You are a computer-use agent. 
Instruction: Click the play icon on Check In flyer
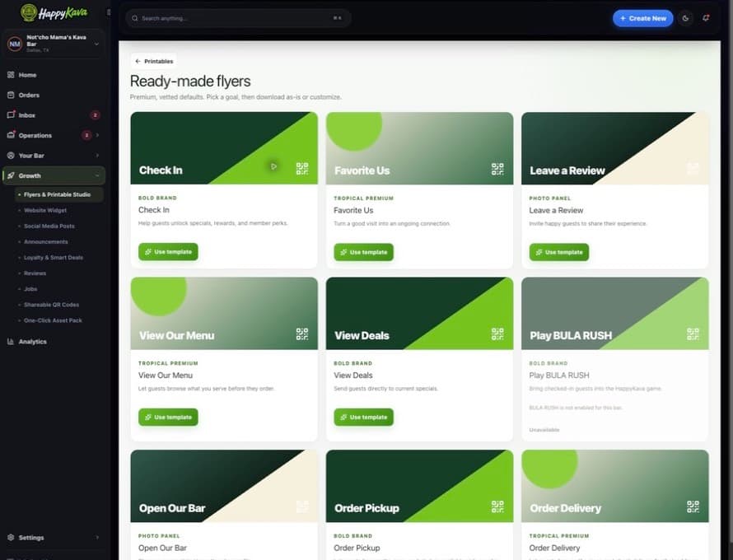pos(273,166)
